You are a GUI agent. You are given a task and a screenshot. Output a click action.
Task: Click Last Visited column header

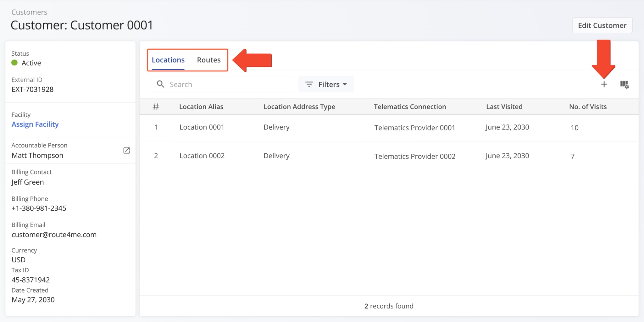point(504,107)
